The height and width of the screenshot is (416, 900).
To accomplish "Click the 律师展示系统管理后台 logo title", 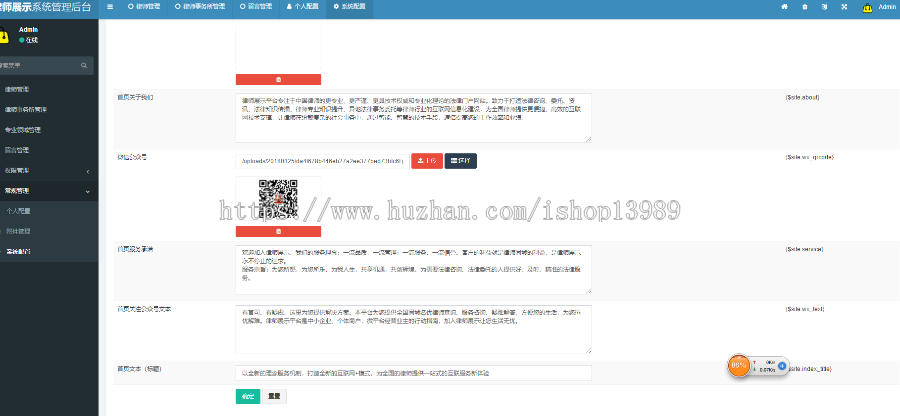I will coord(45,7).
